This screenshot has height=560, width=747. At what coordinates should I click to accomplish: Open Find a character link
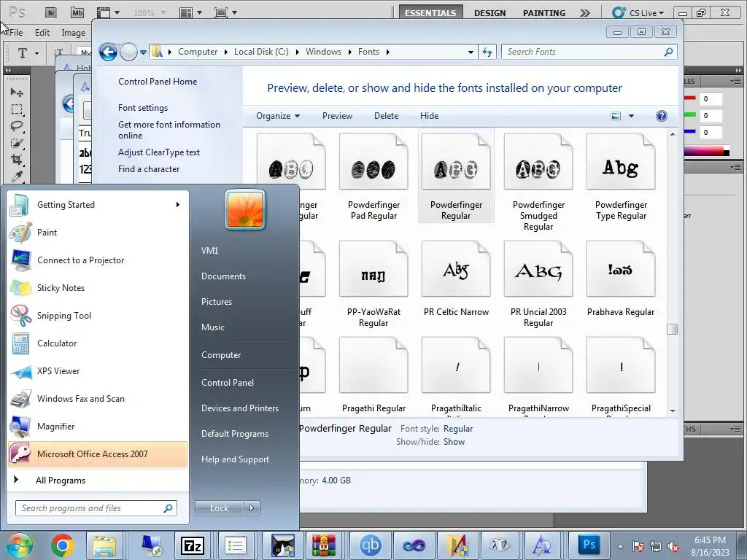pos(149,169)
